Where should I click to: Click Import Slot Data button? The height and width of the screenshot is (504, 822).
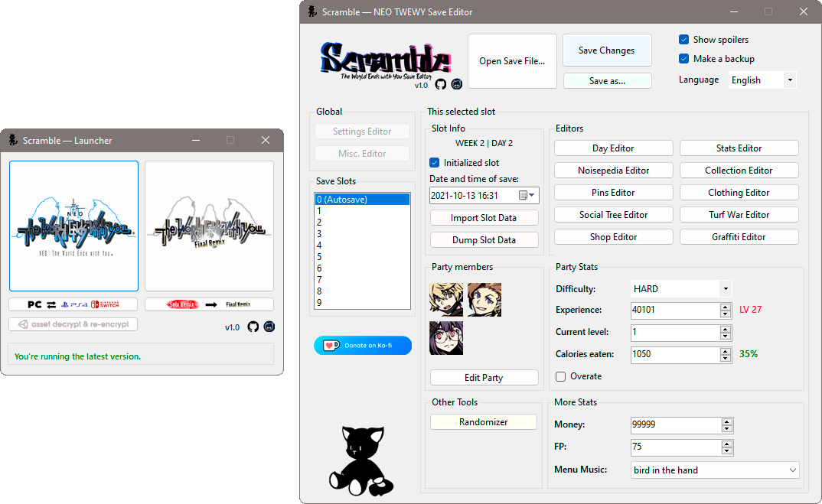[484, 218]
